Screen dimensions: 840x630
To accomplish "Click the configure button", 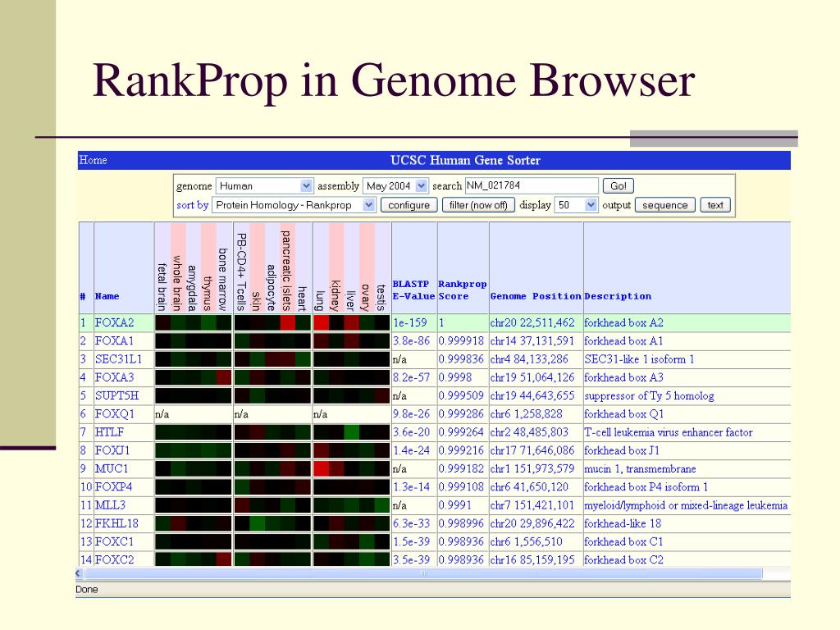I will coord(409,205).
